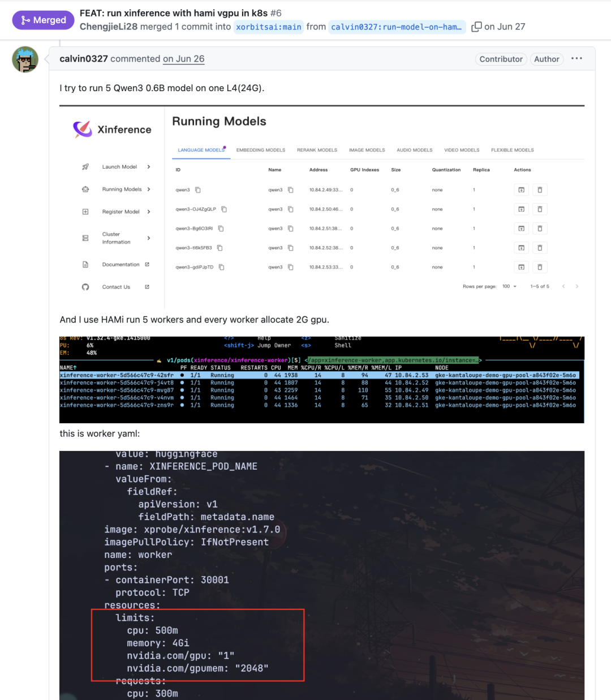This screenshot has width=611, height=700.
Task: Expand the Cluster Information chevron
Action: tap(149, 238)
